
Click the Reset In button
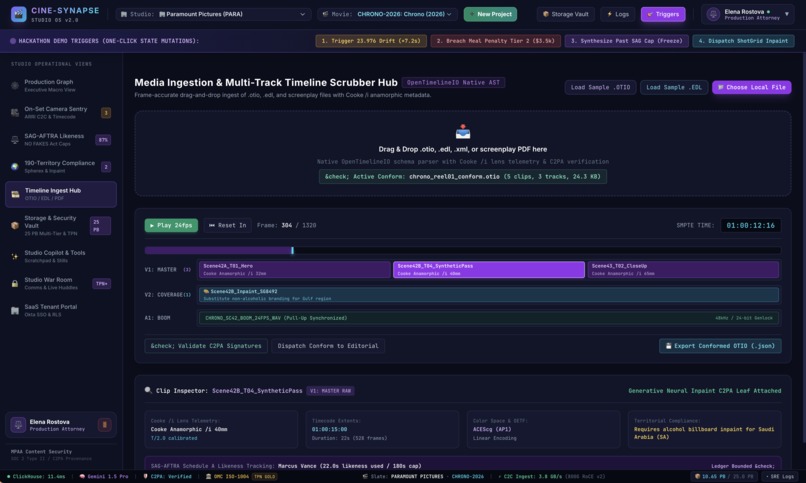coord(227,225)
